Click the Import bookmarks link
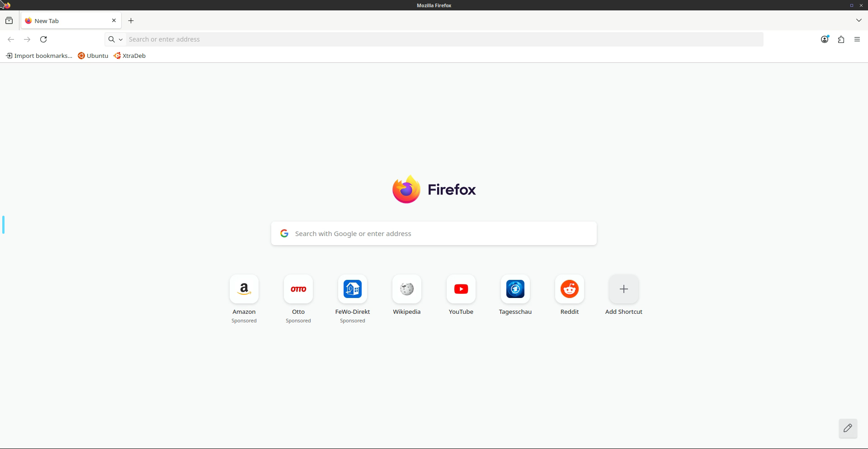The image size is (868, 449). coord(39,56)
